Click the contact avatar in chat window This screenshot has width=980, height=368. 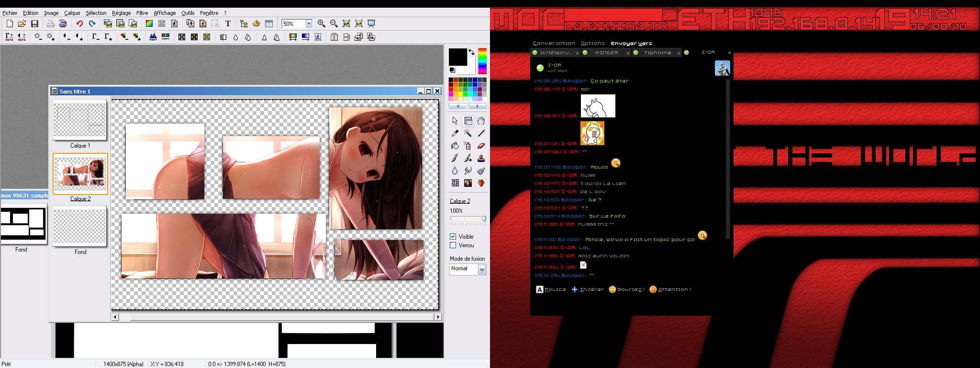tap(722, 68)
